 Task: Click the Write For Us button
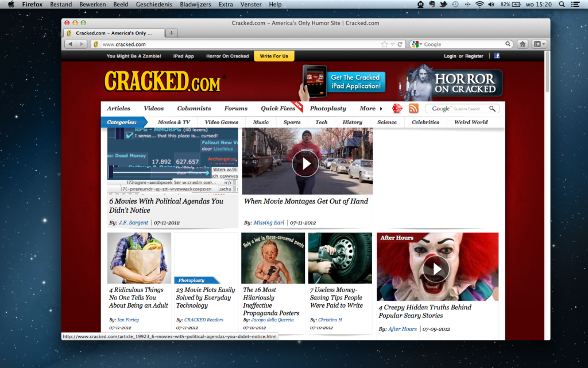(x=274, y=56)
